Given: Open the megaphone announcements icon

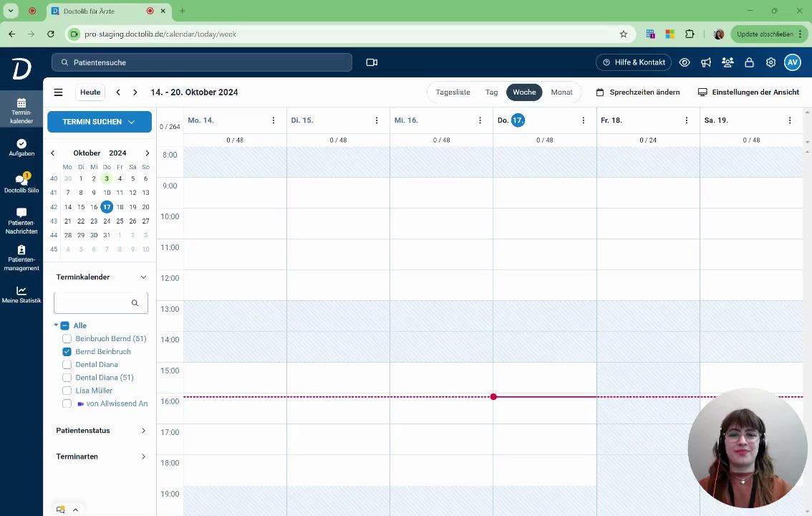Looking at the screenshot, I should point(706,62).
